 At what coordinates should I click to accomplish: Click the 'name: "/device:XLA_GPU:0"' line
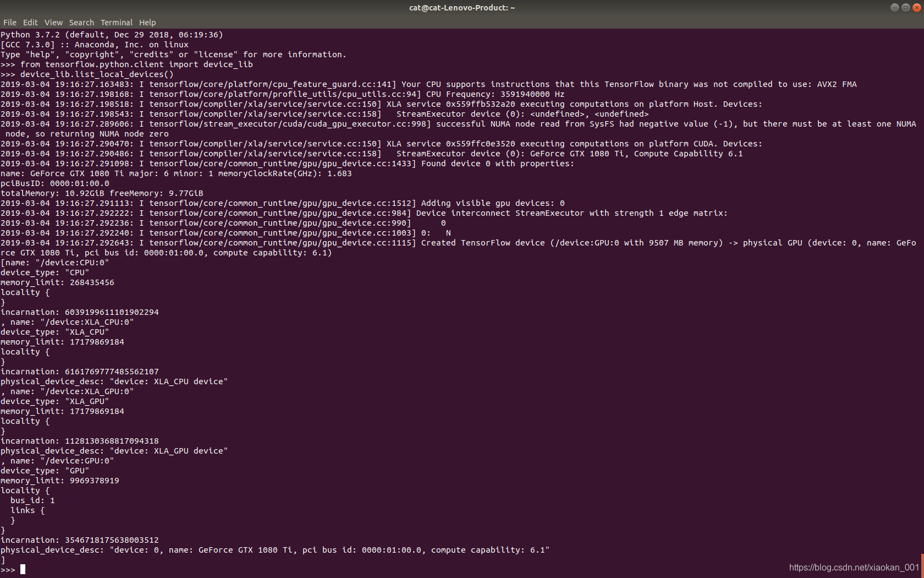coord(67,391)
